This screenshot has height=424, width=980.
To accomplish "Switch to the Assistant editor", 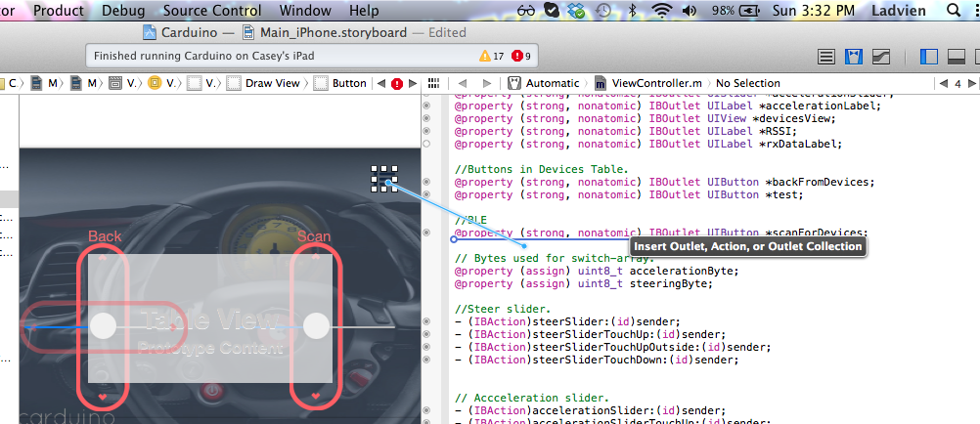I will [x=854, y=57].
